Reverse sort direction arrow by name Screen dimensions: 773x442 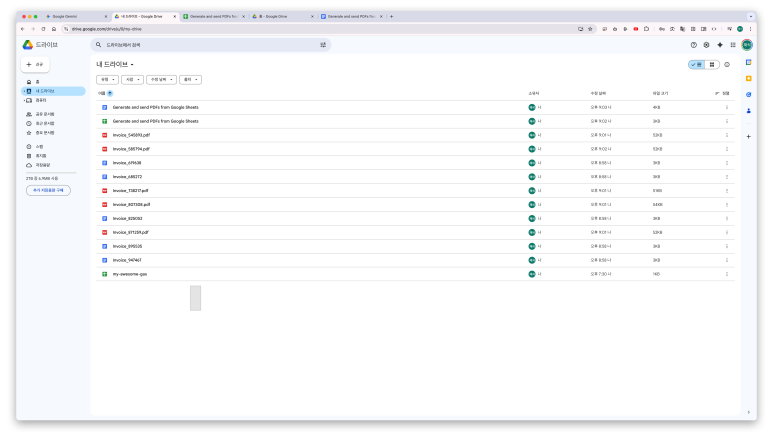[x=110, y=93]
